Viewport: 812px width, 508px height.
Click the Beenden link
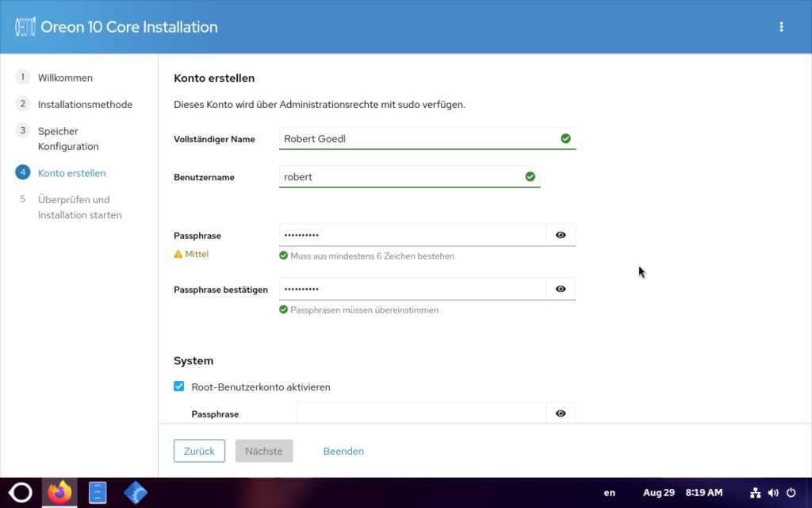click(x=343, y=451)
